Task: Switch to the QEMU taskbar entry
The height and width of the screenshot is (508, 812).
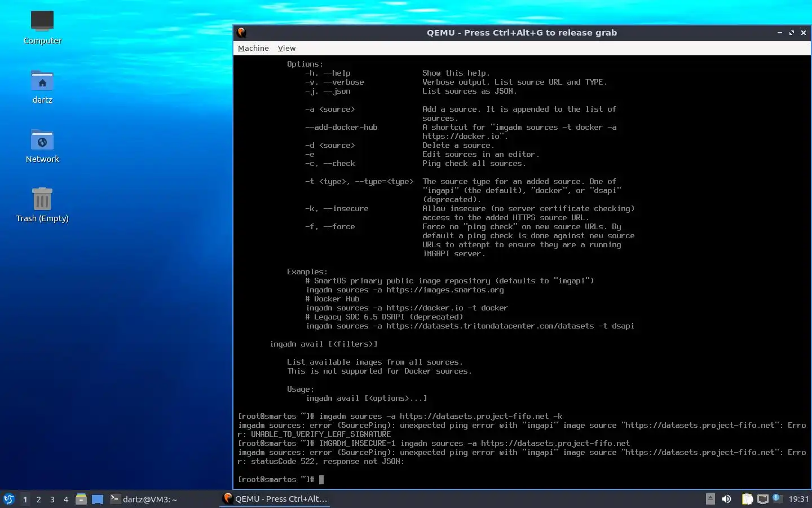Action: pos(275,499)
